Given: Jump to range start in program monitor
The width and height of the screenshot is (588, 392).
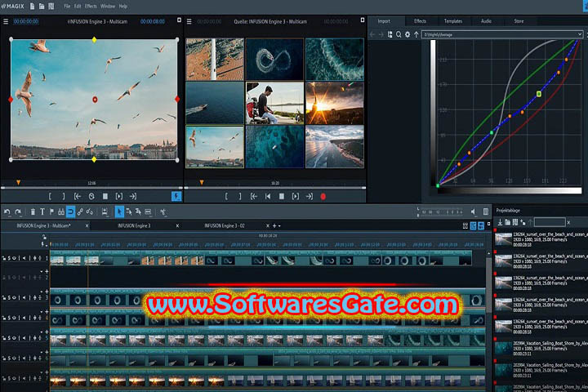Looking at the screenshot, I should pos(78,196).
